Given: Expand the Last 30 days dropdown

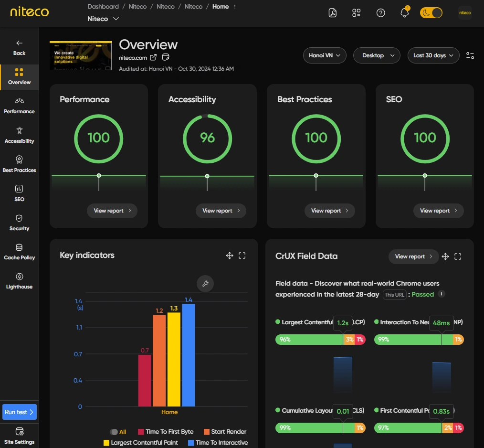Looking at the screenshot, I should (x=433, y=55).
